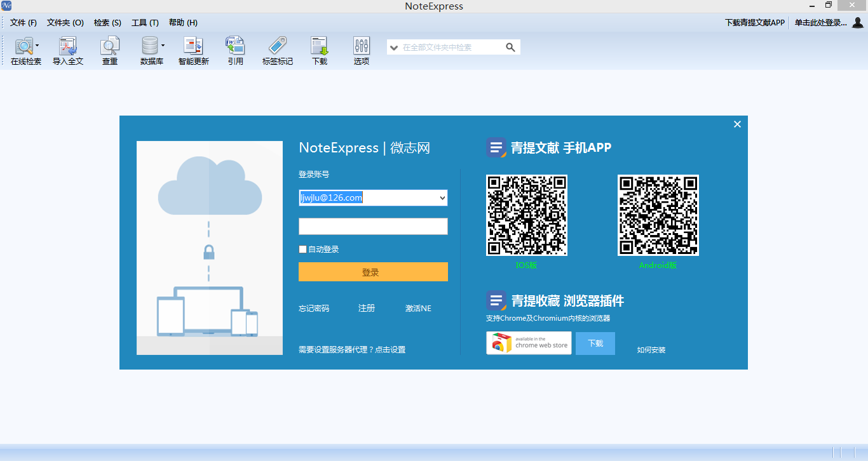
Task: Click the 激活NE activation link
Action: tap(418, 309)
